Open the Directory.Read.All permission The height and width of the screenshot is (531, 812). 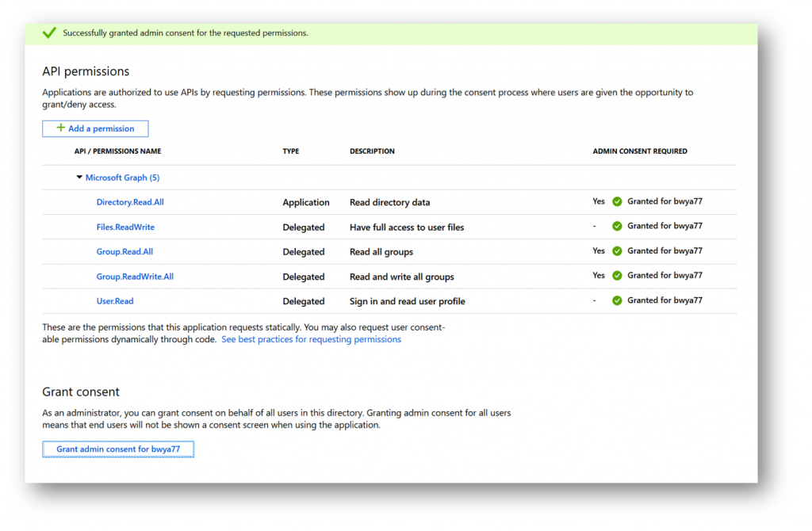click(130, 202)
